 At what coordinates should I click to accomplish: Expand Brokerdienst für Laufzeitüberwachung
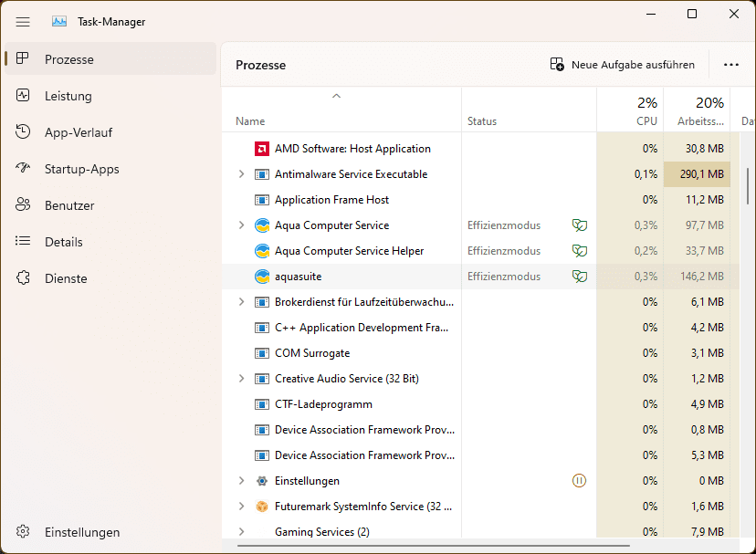click(242, 302)
